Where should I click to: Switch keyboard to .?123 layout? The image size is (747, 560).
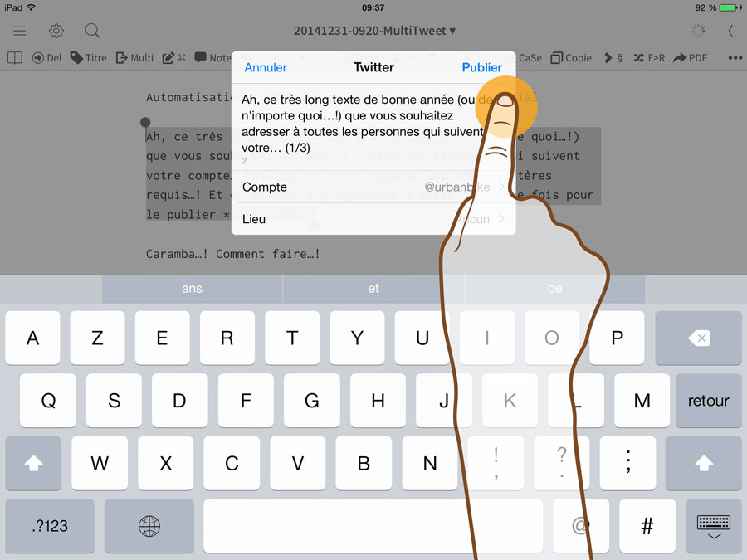(x=49, y=526)
